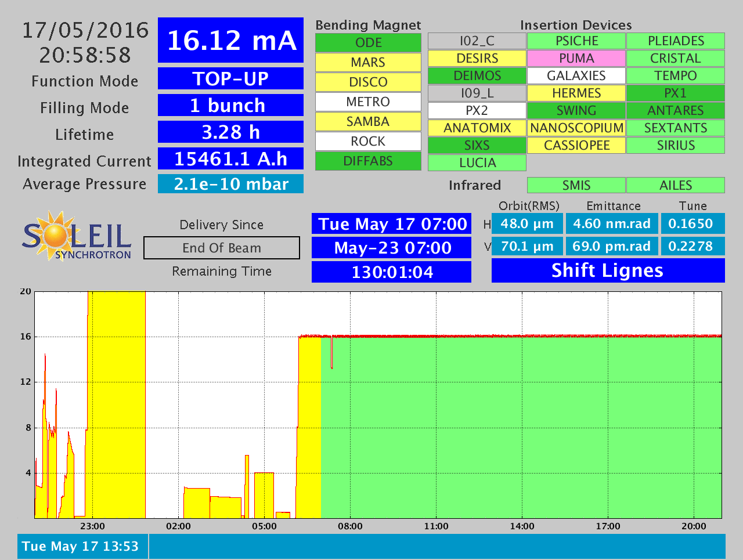Image resolution: width=743 pixels, height=560 pixels.
Task: Select the ROCK beamline status
Action: [368, 142]
